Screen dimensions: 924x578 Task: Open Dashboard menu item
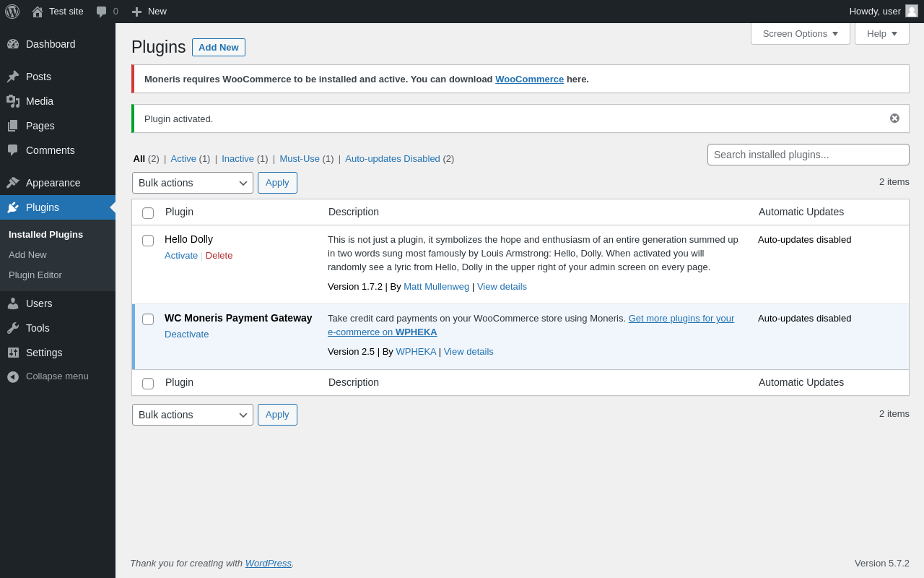(58, 44)
